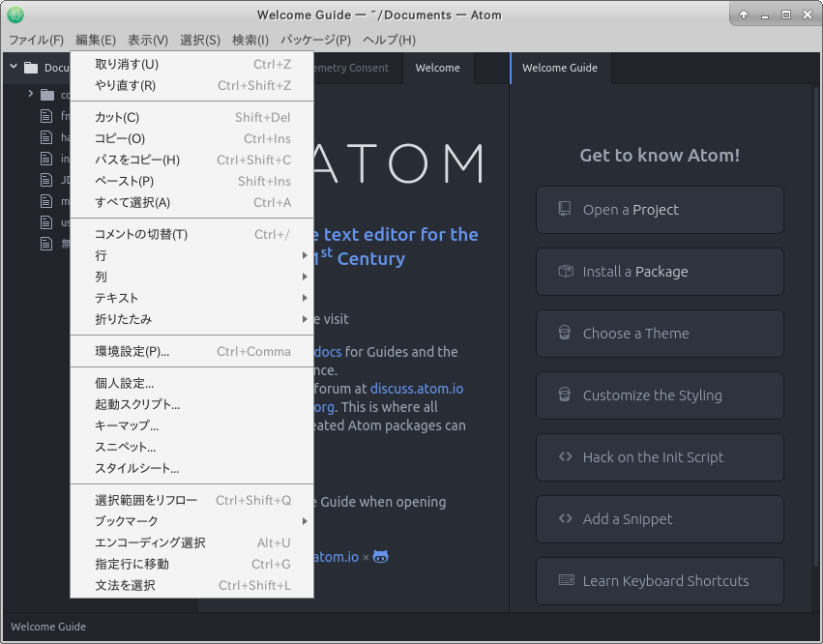Choose 選択範囲をリフロー menu entry
The width and height of the screenshot is (823, 644).
pos(191,500)
